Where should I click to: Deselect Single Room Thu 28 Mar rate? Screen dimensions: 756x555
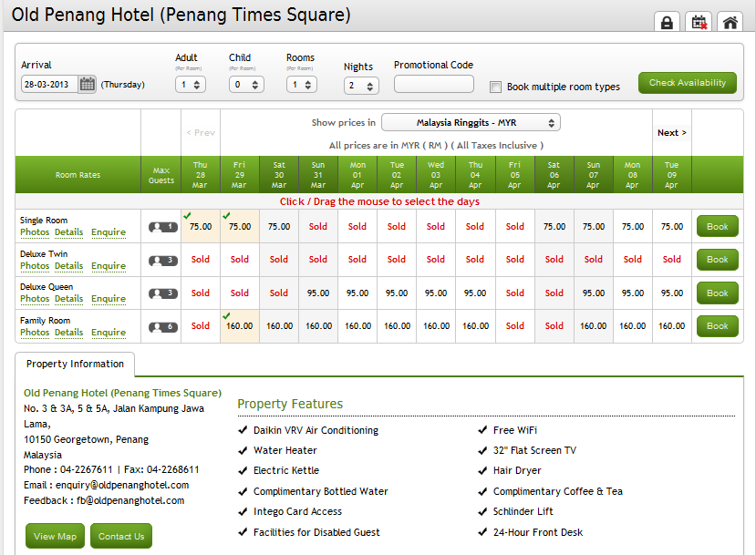[201, 226]
